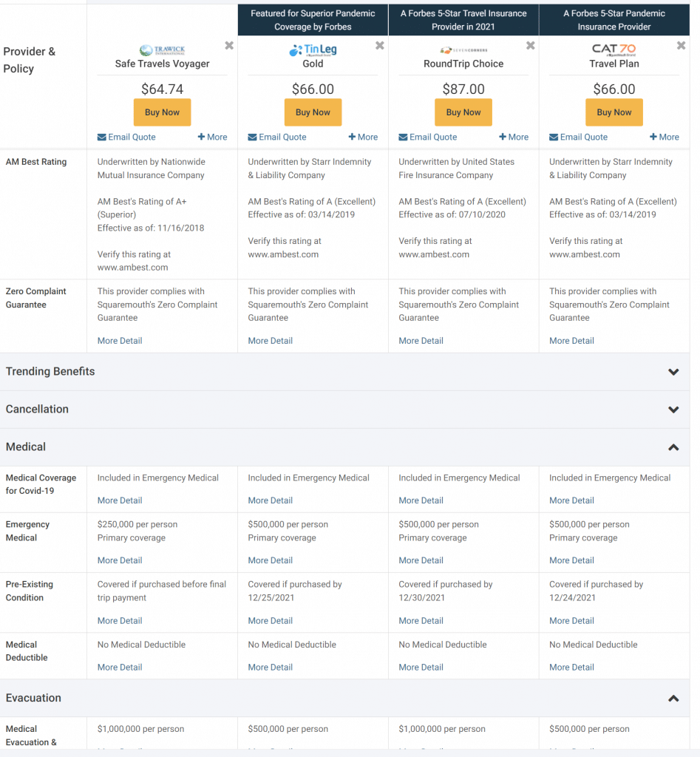Remove Trawick Safe Travels Voyager column with X
Screen dimensions: 700x757
pyautogui.click(x=229, y=46)
